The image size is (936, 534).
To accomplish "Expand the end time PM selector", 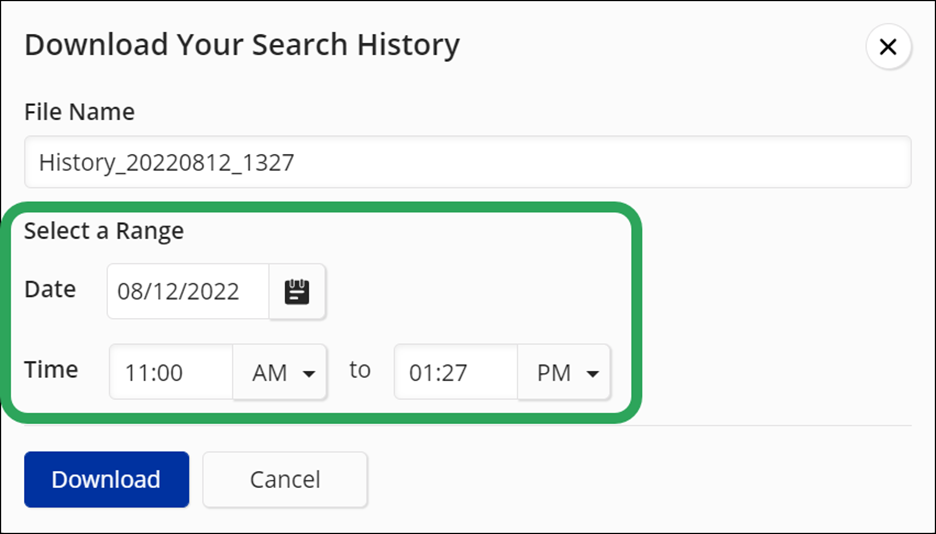I will pos(564,373).
